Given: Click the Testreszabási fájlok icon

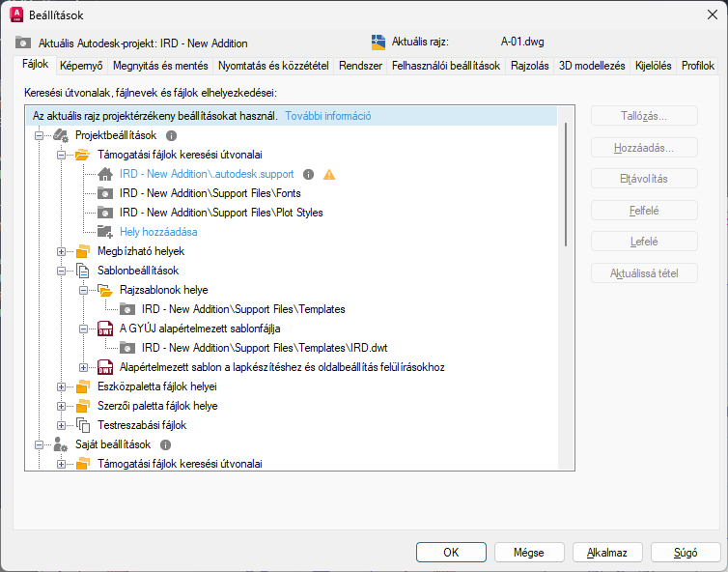Looking at the screenshot, I should tap(83, 425).
